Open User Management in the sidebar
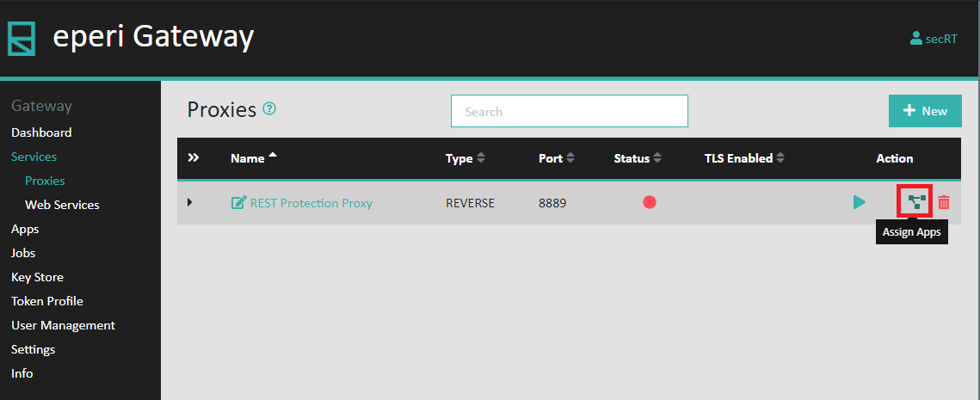Image resolution: width=980 pixels, height=400 pixels. click(x=63, y=326)
